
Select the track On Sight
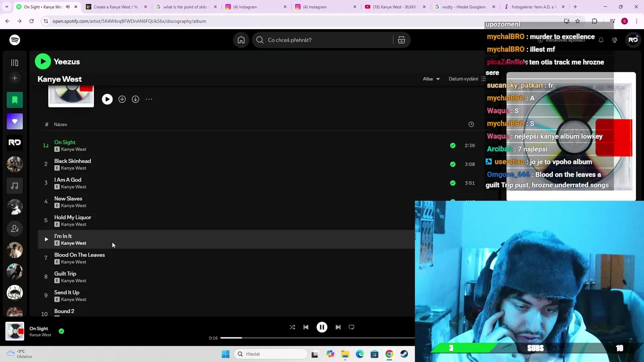(65, 142)
